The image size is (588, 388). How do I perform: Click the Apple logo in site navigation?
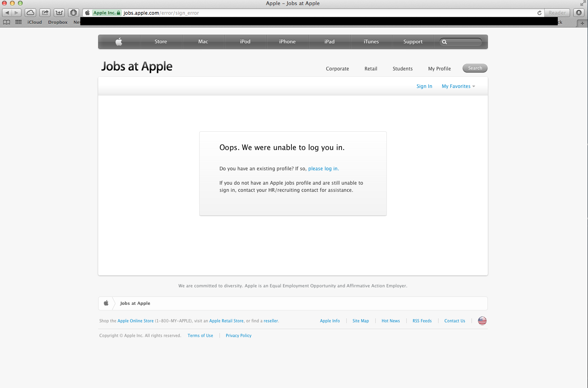tap(119, 41)
